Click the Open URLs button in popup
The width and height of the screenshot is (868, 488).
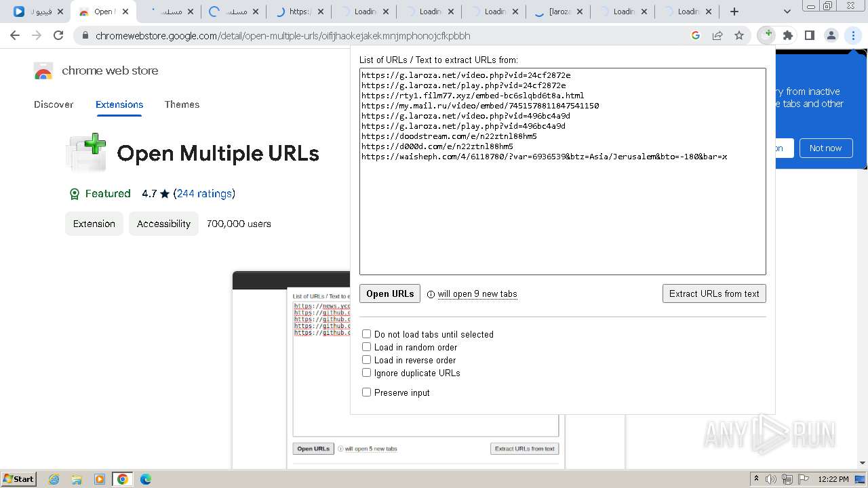tap(390, 293)
